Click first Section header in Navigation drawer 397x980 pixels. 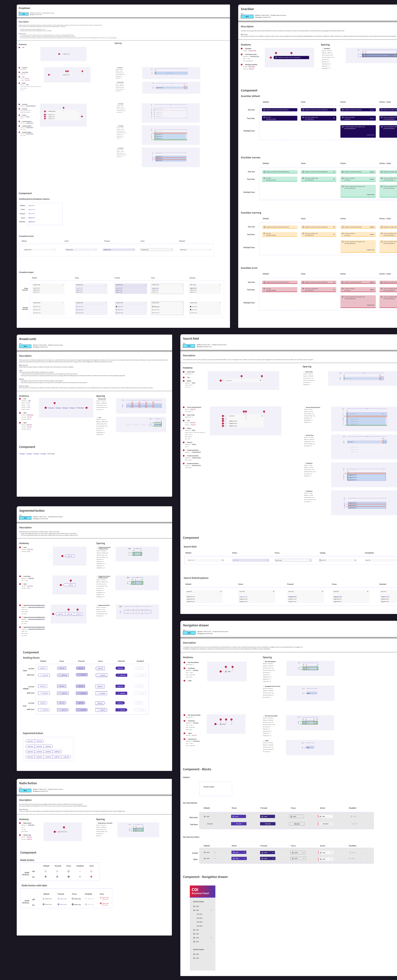click(x=198, y=902)
